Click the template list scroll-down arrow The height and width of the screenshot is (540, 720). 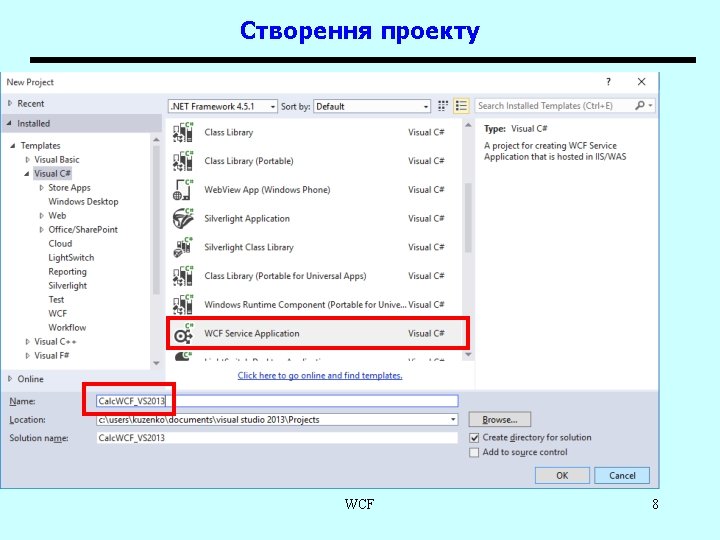coord(468,354)
